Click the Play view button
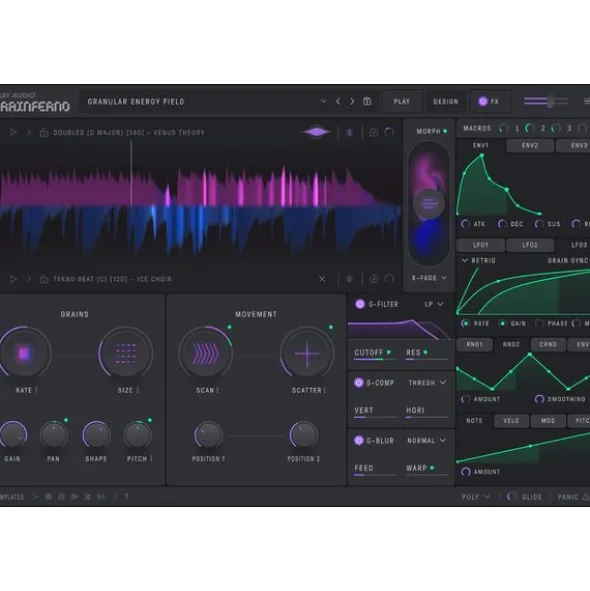Image resolution: width=590 pixels, height=591 pixels. [402, 101]
